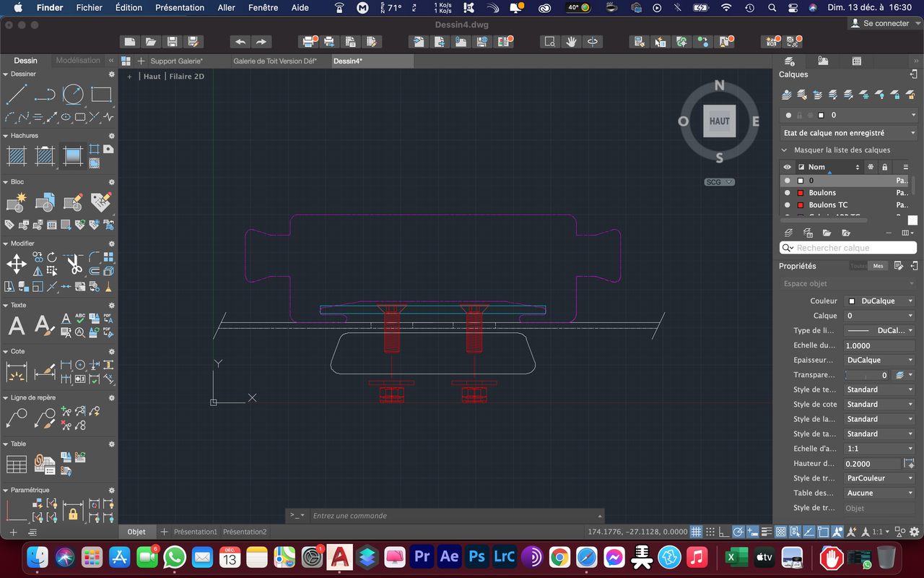
Task: Select the Fillet tool in Modifier
Action: (x=95, y=257)
